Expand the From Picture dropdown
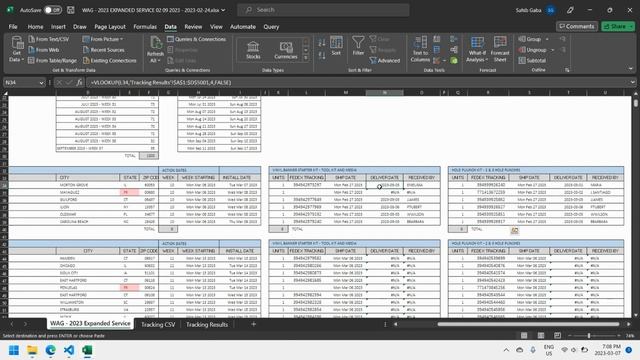 [121, 39]
